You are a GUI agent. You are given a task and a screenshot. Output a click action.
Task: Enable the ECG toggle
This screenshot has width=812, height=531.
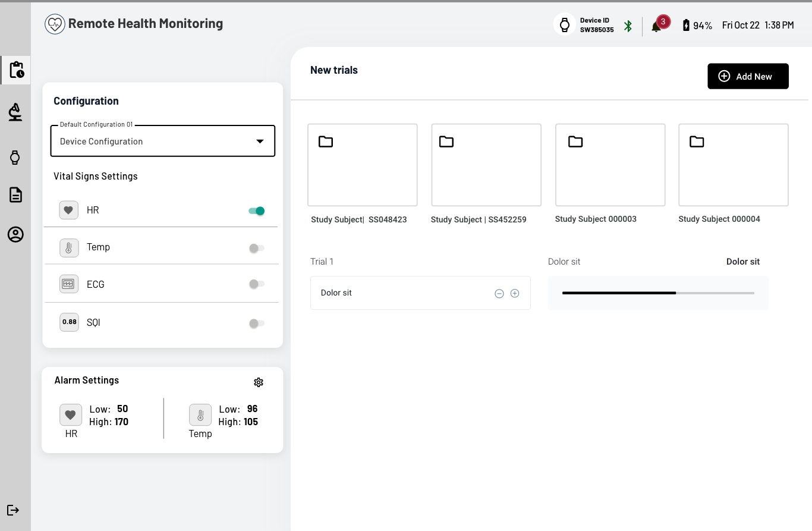click(x=257, y=284)
